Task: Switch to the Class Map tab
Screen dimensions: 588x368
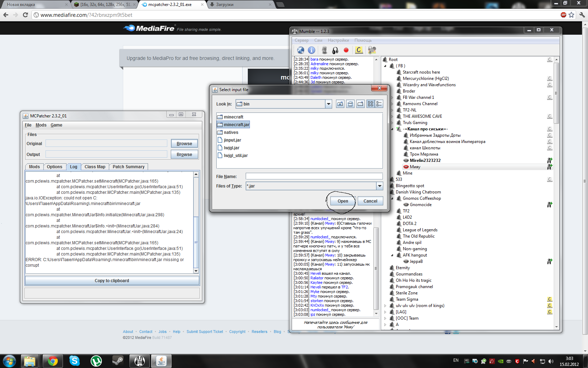Action: 95,167
